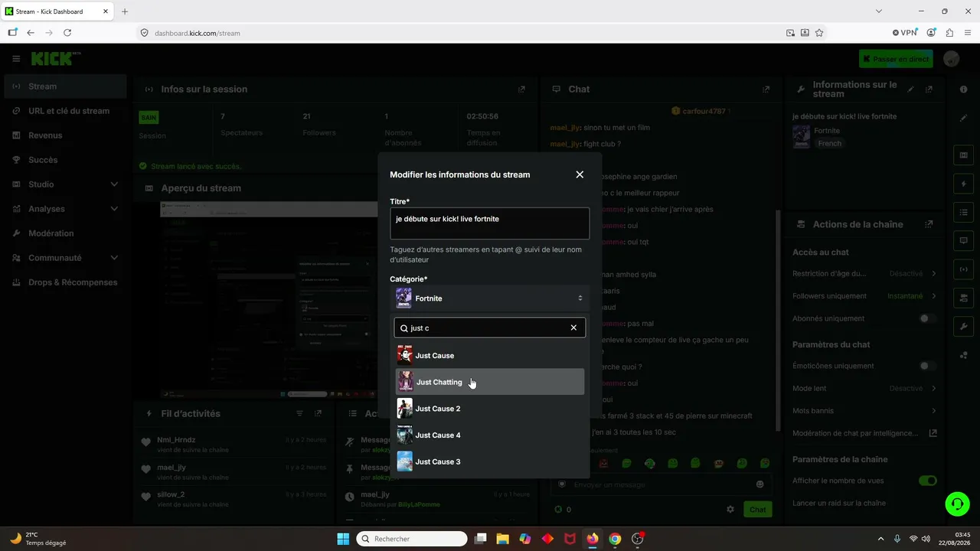Open the Revenus page
Viewport: 980px width, 551px height.
(65, 135)
